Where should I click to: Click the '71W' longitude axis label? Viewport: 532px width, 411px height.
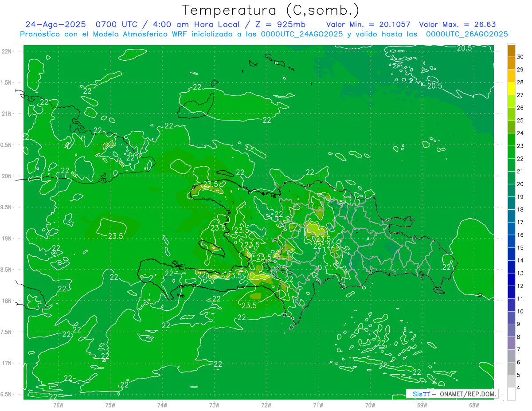click(x=318, y=405)
